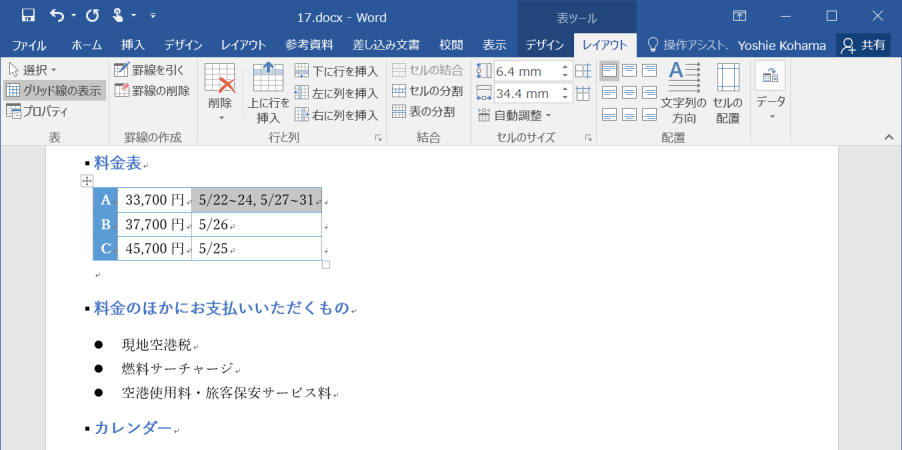The width and height of the screenshot is (902, 450).
Task: Click 下に行を挿入
Action: (x=336, y=71)
